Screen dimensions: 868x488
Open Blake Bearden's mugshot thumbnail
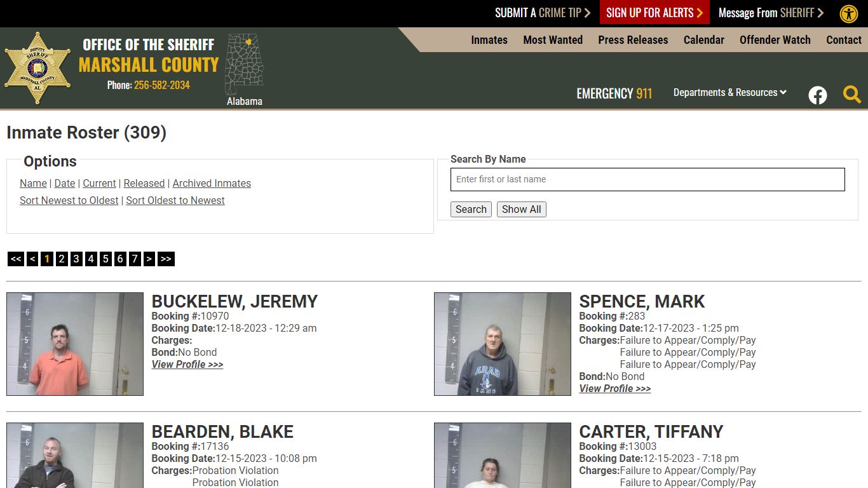coord(75,455)
